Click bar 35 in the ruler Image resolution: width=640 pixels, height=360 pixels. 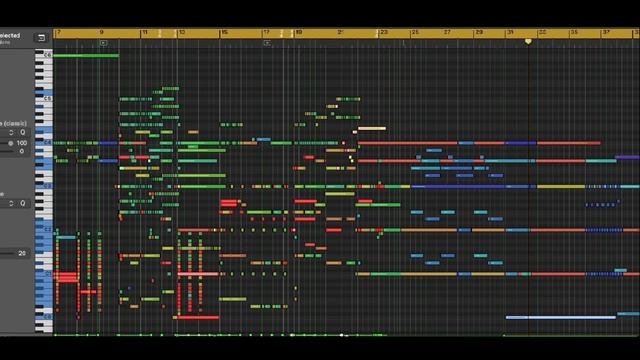[574, 32]
